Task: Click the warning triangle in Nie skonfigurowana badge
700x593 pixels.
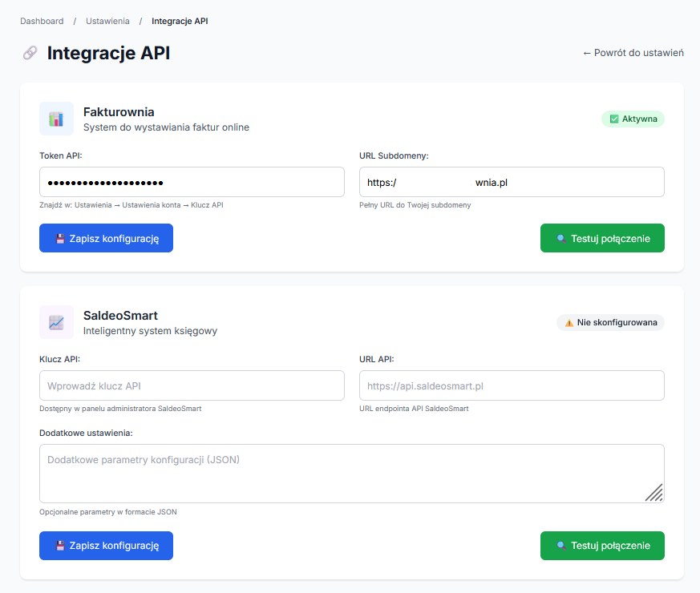Action: pos(569,323)
